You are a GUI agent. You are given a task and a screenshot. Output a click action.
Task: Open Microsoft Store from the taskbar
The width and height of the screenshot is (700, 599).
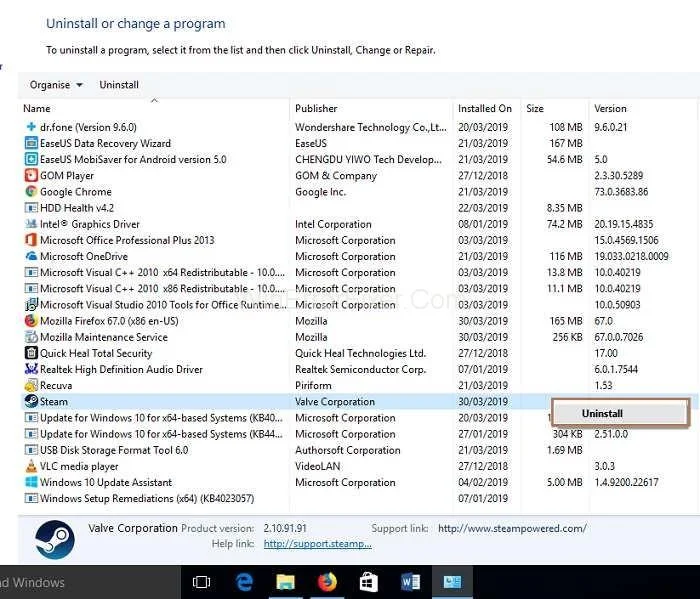369,582
